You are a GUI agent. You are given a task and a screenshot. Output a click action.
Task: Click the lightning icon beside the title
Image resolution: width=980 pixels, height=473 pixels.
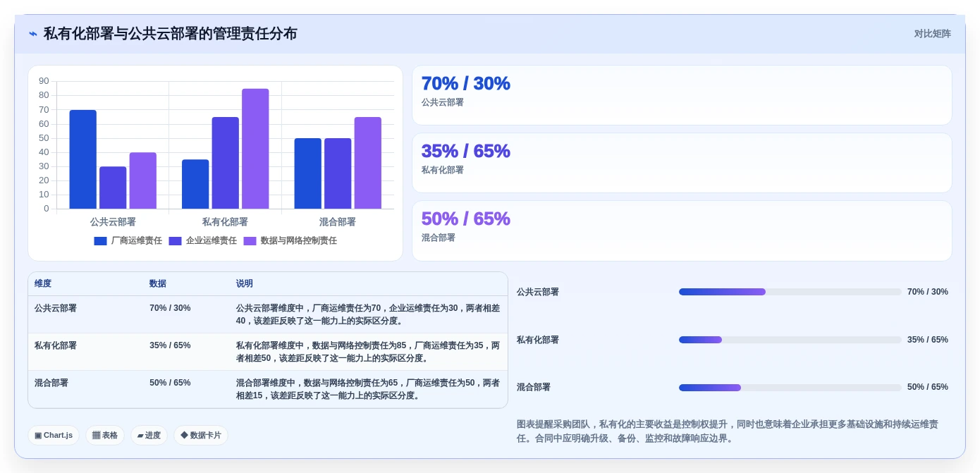tap(33, 34)
